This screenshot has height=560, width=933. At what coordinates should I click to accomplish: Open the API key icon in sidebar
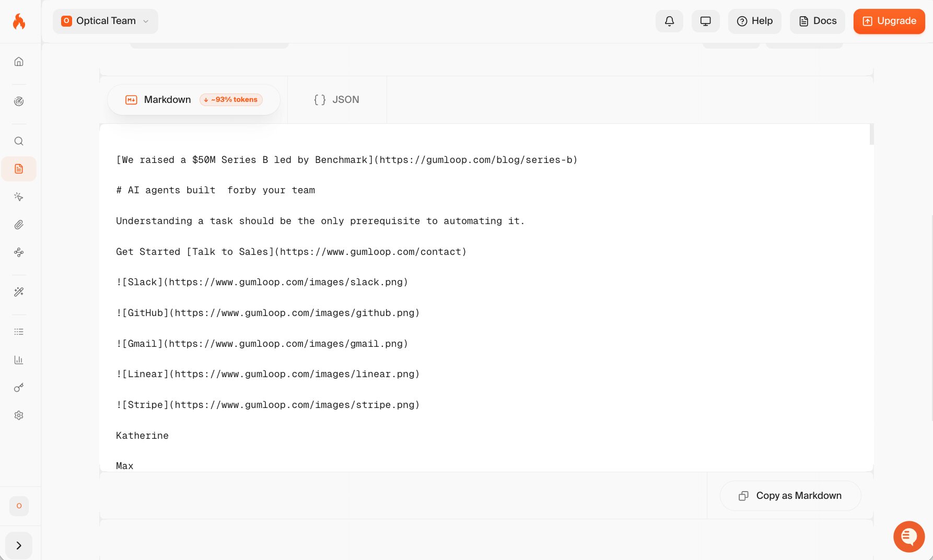coord(19,388)
